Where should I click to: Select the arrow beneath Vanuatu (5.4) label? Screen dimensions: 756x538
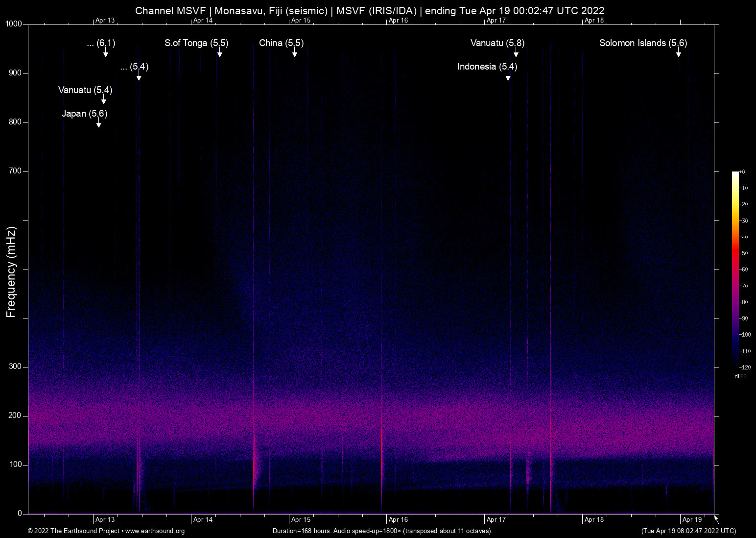click(x=104, y=100)
